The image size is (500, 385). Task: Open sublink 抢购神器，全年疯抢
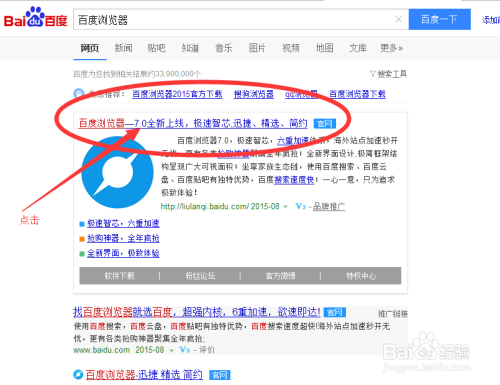[123, 238]
